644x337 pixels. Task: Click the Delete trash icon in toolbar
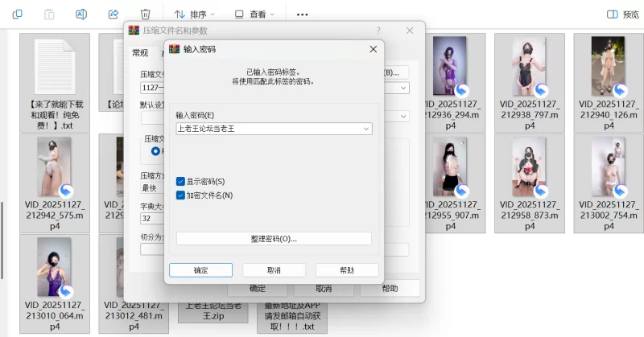click(x=146, y=14)
